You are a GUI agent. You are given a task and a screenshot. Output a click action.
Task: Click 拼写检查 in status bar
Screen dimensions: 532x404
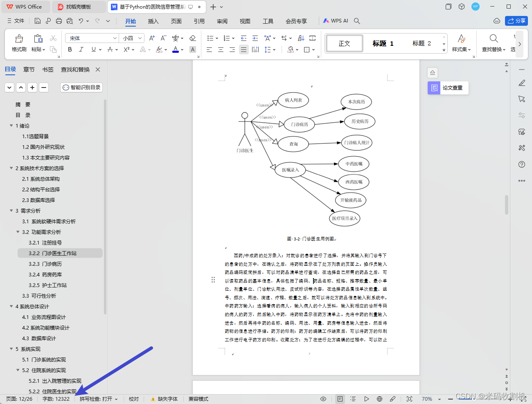99,399
